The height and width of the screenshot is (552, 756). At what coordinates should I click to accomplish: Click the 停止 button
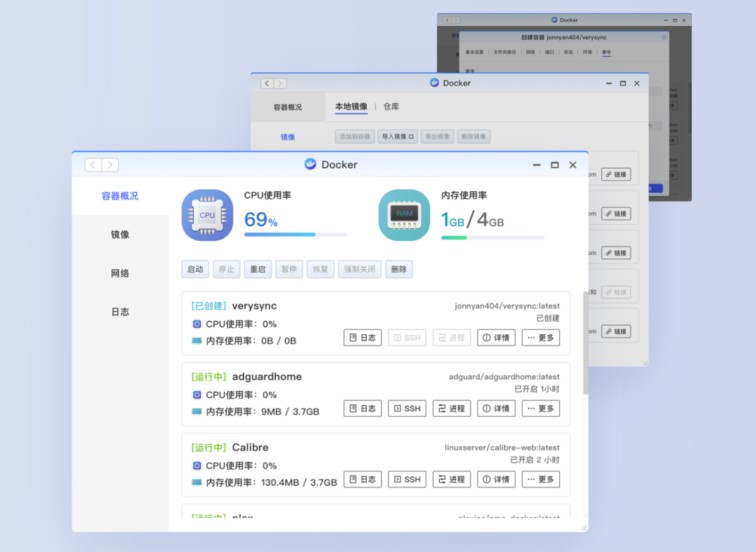[227, 269]
